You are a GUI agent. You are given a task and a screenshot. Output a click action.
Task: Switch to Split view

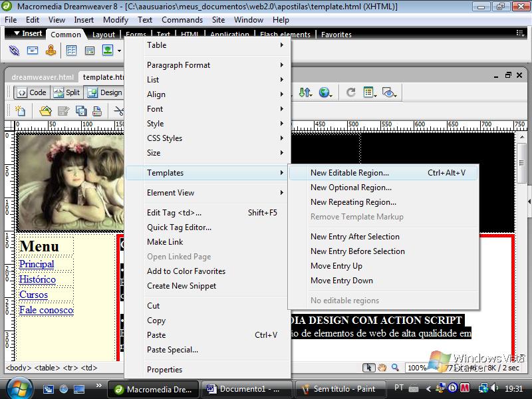pyautogui.click(x=66, y=92)
